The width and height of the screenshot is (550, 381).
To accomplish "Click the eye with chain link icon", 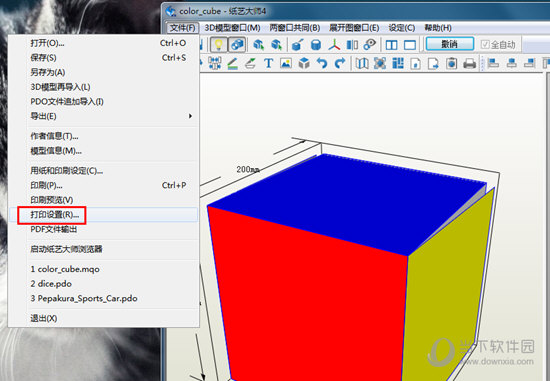I will coord(370,45).
